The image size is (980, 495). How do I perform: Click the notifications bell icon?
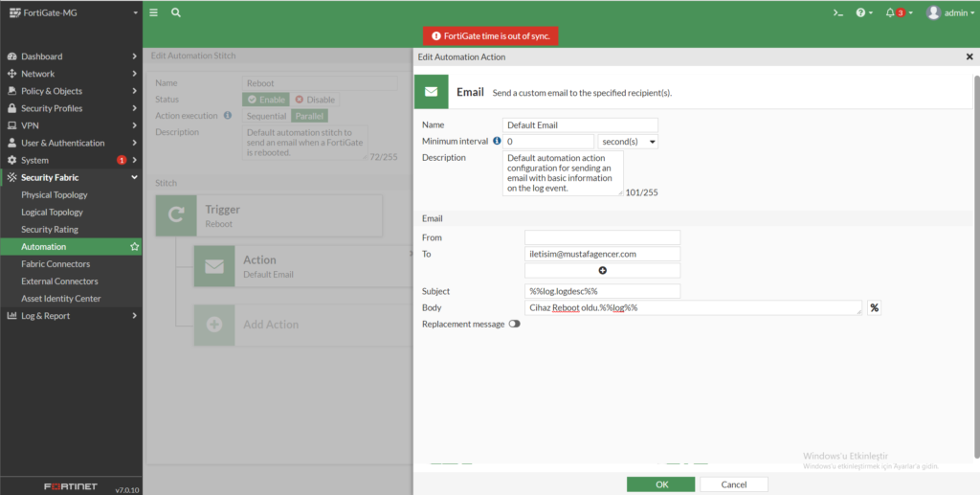pyautogui.click(x=890, y=12)
